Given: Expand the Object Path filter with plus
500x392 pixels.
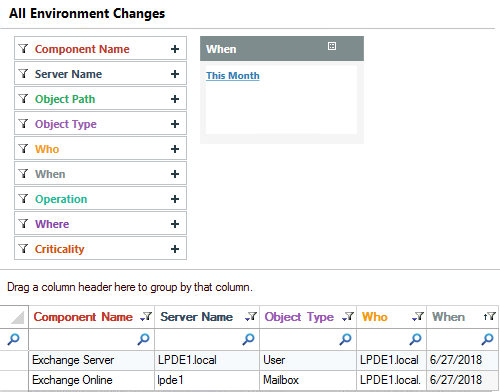Looking at the screenshot, I should point(175,99).
